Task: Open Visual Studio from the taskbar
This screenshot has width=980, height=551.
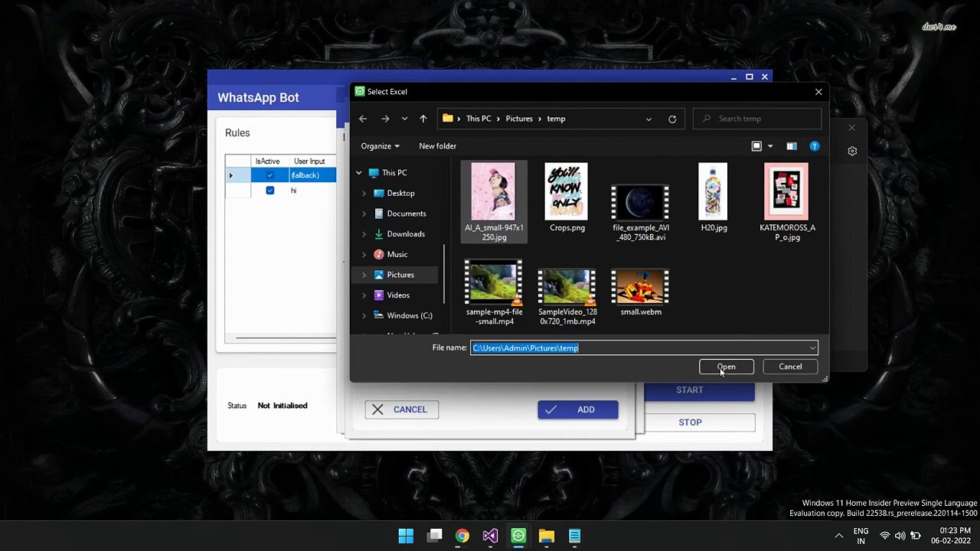Action: tap(490, 536)
